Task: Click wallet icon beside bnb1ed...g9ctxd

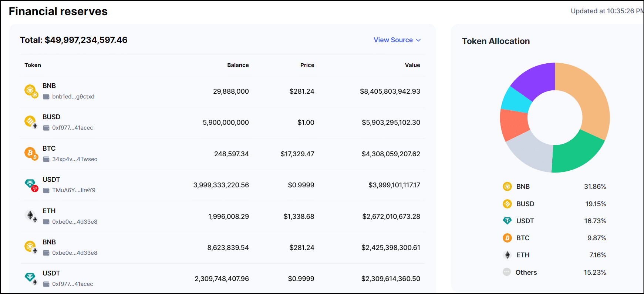Action: (46, 97)
